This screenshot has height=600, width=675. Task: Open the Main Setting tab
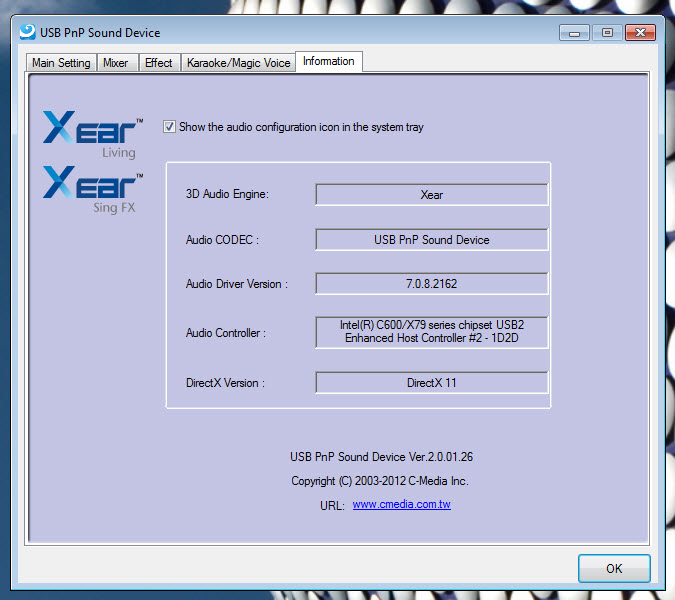pos(61,63)
